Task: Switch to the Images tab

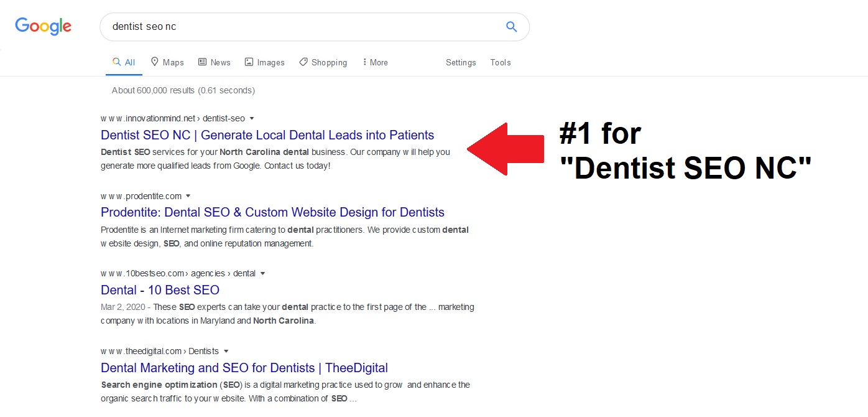Action: tap(265, 62)
